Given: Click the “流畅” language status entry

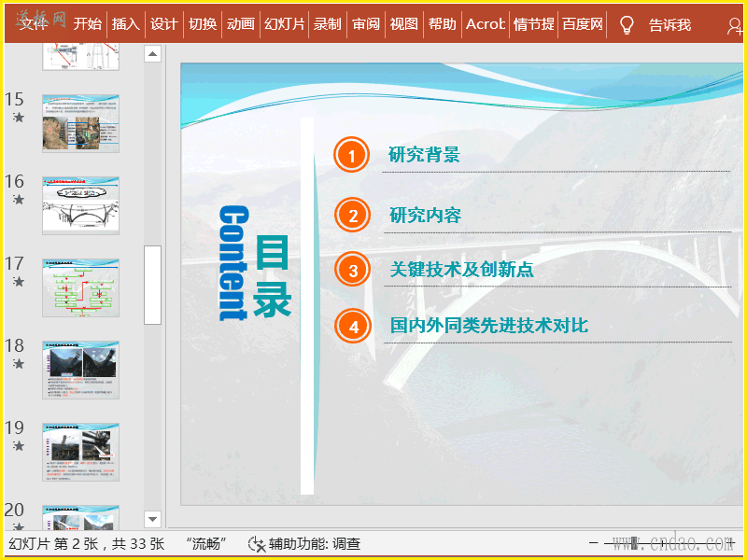Looking at the screenshot, I should (x=206, y=543).
